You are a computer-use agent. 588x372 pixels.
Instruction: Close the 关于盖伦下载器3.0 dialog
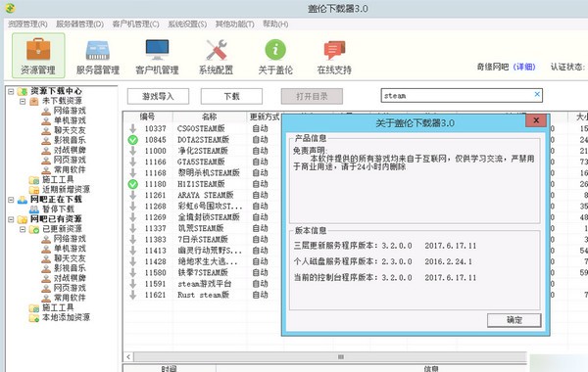pyautogui.click(x=536, y=120)
